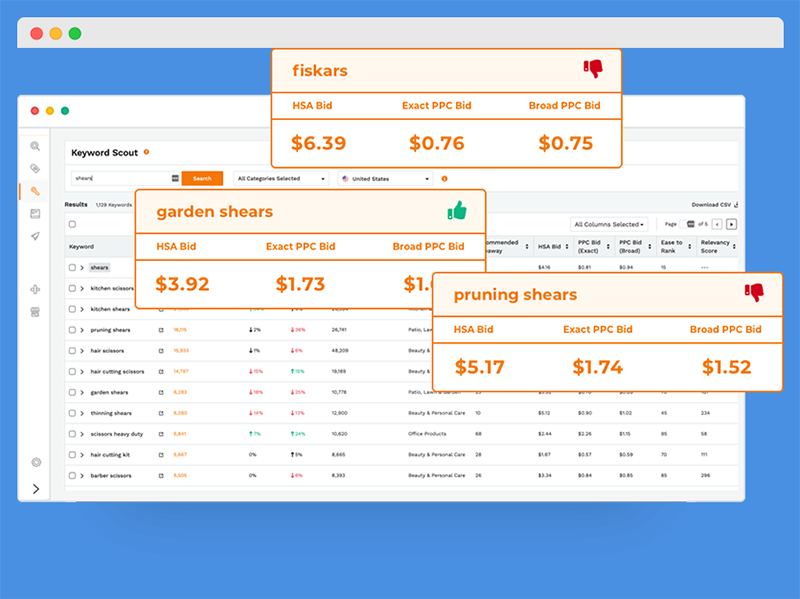Click the info icon next to United States
Image resolution: width=800 pixels, height=599 pixels.
point(444,179)
